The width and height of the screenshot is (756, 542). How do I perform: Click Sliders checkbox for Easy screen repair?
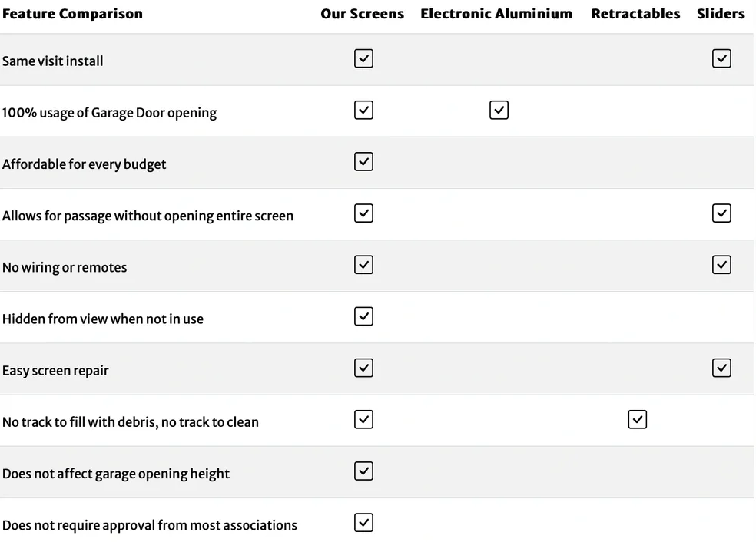click(721, 368)
